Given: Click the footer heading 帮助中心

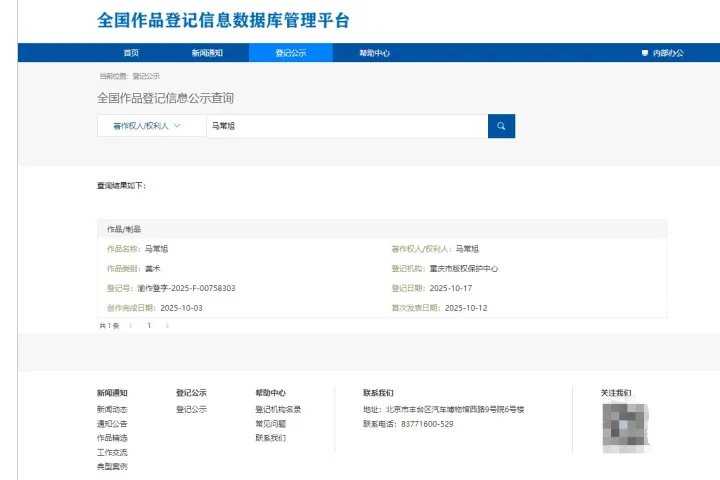Looking at the screenshot, I should pyautogui.click(x=271, y=393).
